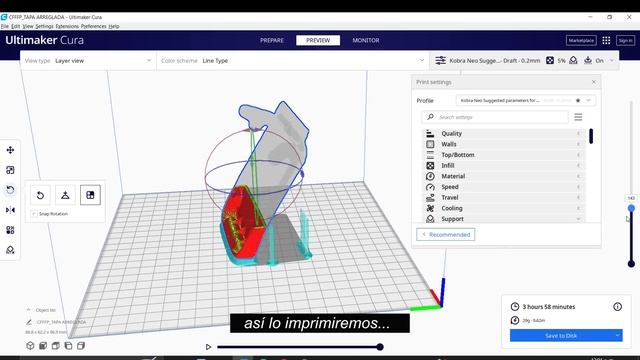Click the Reset rotation button

pos(40,195)
